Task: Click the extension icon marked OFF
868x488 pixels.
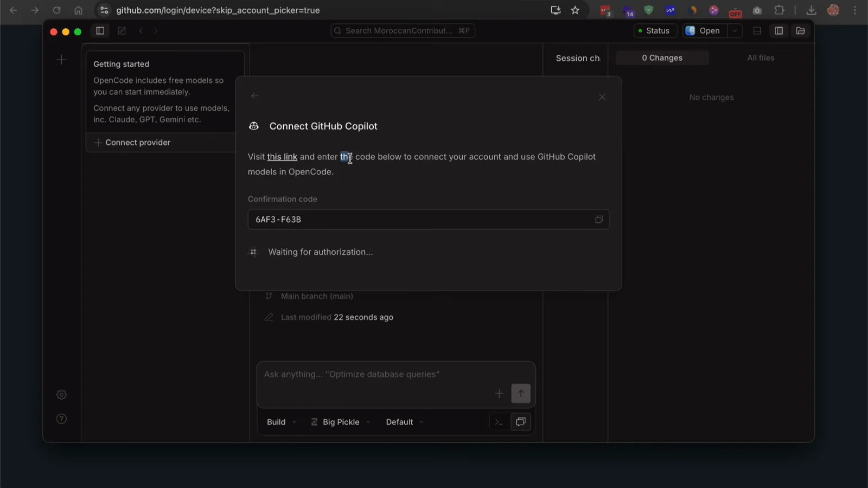Action: click(736, 11)
